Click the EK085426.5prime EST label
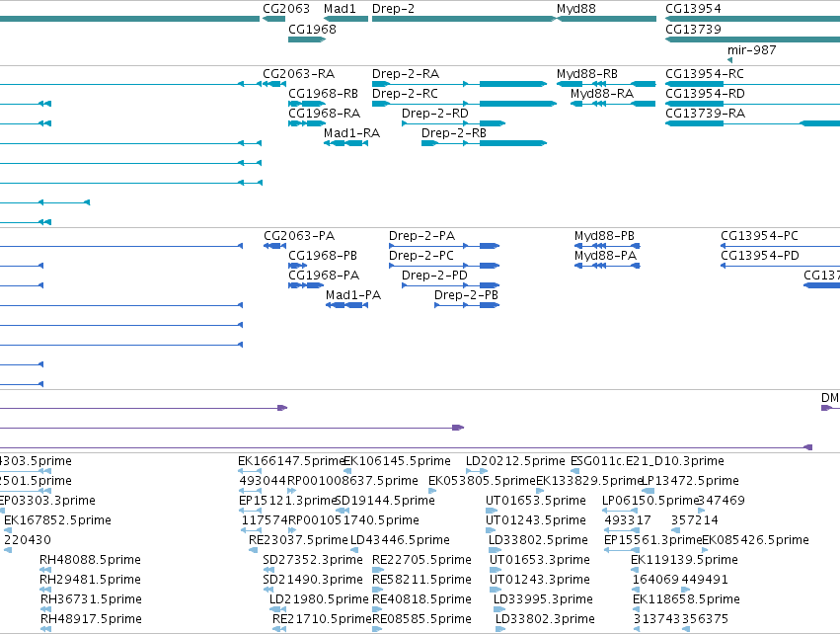The height and width of the screenshot is (634, 840). (755, 541)
